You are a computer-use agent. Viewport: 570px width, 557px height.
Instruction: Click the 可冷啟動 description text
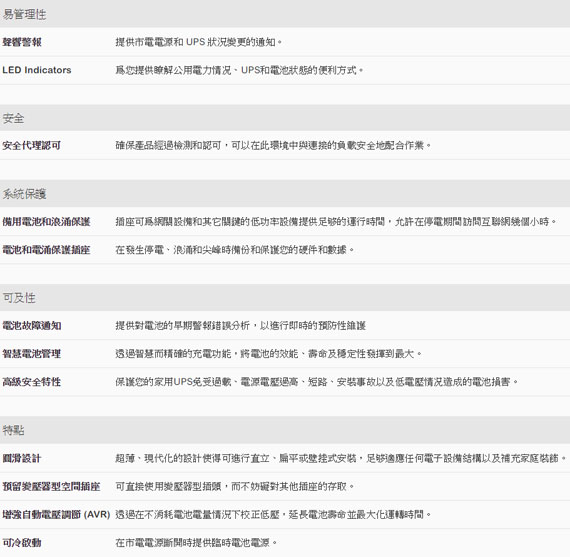[196, 542]
